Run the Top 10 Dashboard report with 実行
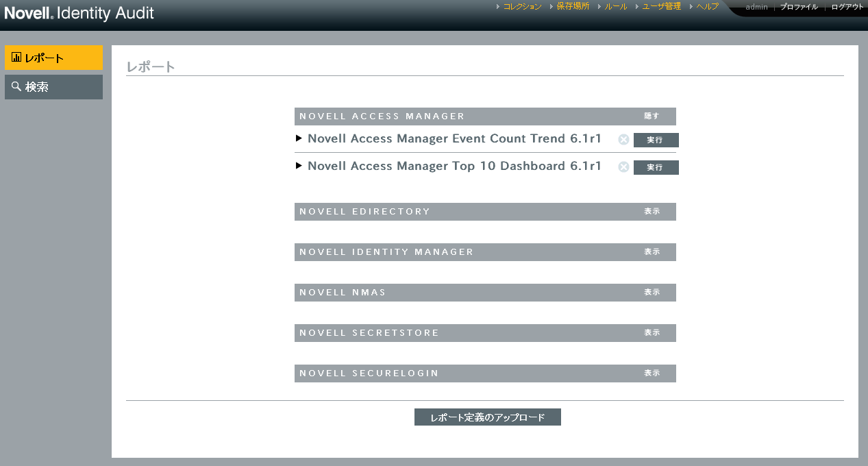The height and width of the screenshot is (466, 868). coord(656,167)
